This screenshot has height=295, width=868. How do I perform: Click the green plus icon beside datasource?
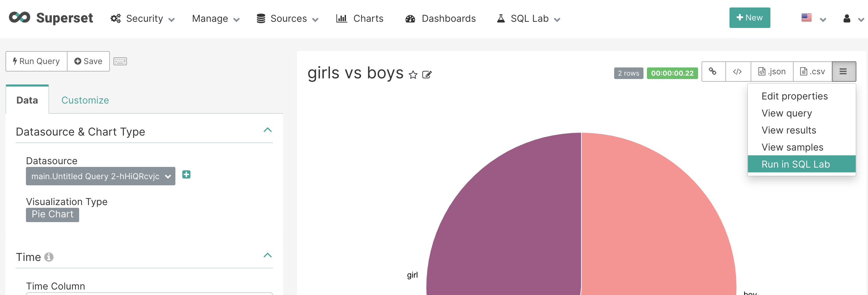(x=186, y=175)
